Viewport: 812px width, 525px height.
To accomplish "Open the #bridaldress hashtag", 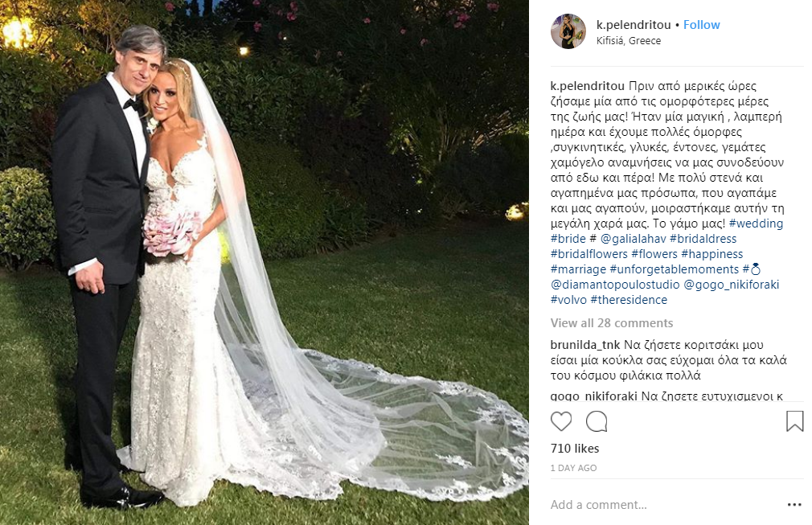I will 703,239.
